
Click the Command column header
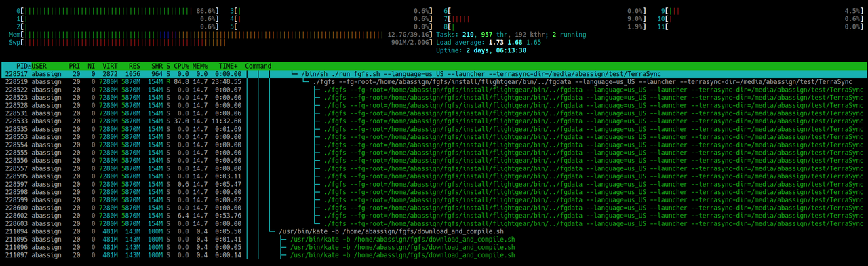pos(258,66)
